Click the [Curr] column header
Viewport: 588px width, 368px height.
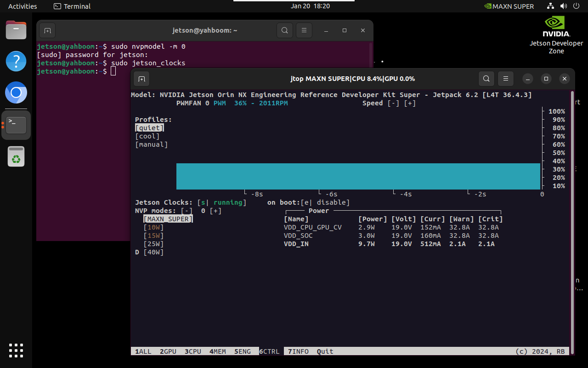pyautogui.click(x=433, y=219)
